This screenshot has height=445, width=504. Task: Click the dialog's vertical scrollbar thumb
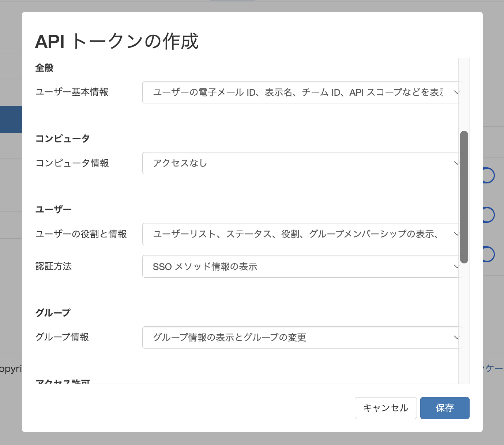pos(464,197)
